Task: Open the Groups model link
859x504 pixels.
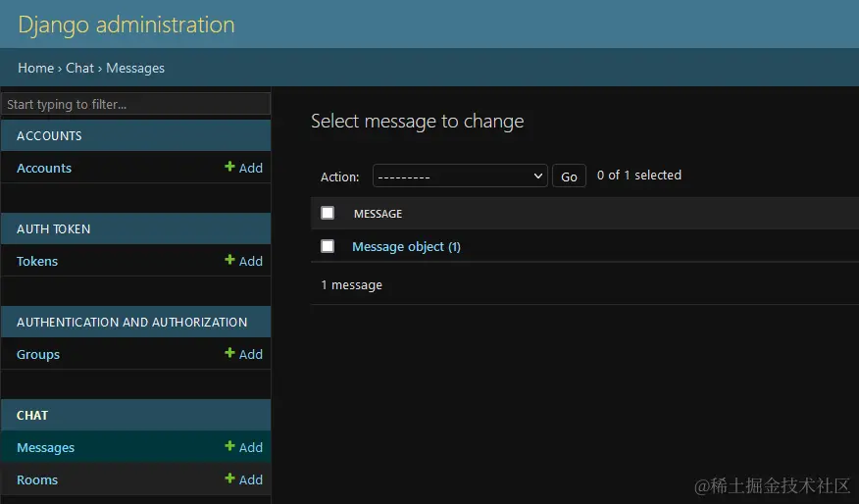Action: (38, 354)
